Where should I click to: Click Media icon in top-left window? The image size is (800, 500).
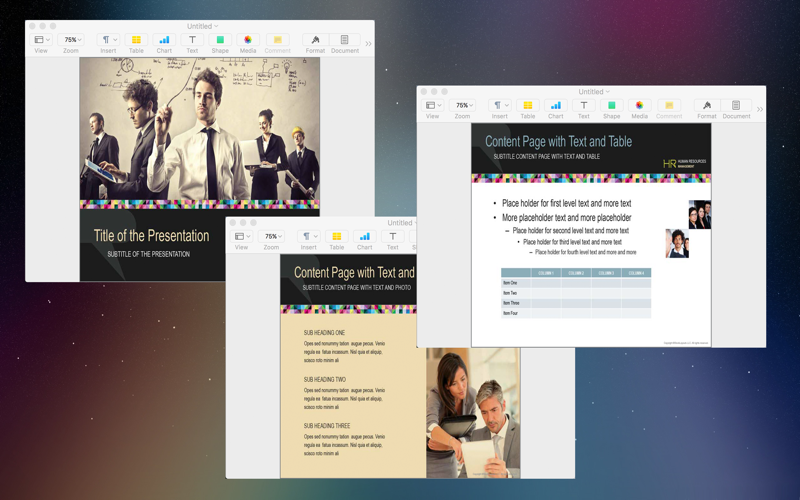[248, 40]
